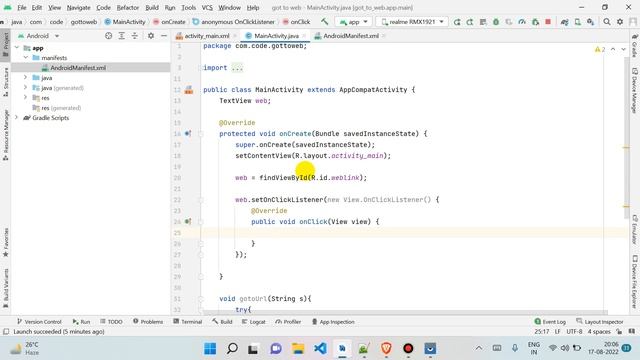This screenshot has width=640, height=360.
Task: Click the Search Everywhere magnifier icon
Action: pos(607,22)
